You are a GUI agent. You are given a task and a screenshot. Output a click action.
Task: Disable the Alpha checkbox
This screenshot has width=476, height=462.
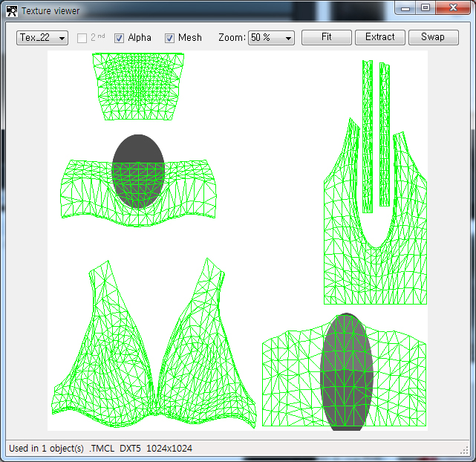[119, 38]
